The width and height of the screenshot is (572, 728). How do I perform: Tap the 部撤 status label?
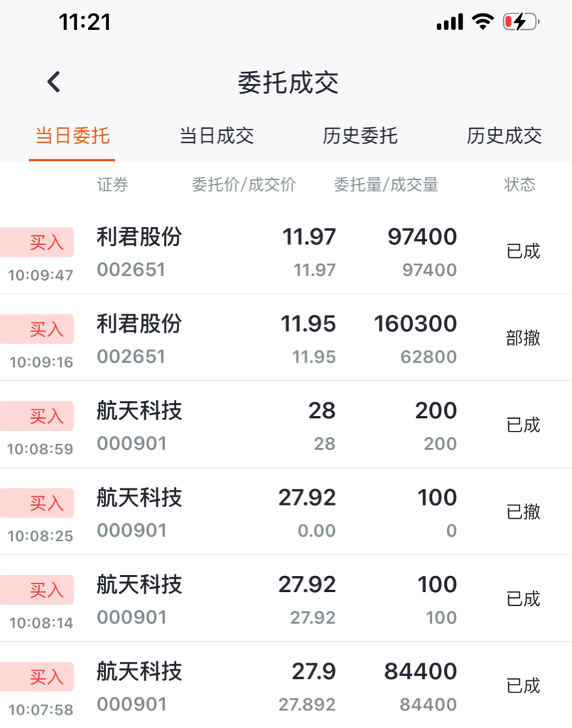523,338
